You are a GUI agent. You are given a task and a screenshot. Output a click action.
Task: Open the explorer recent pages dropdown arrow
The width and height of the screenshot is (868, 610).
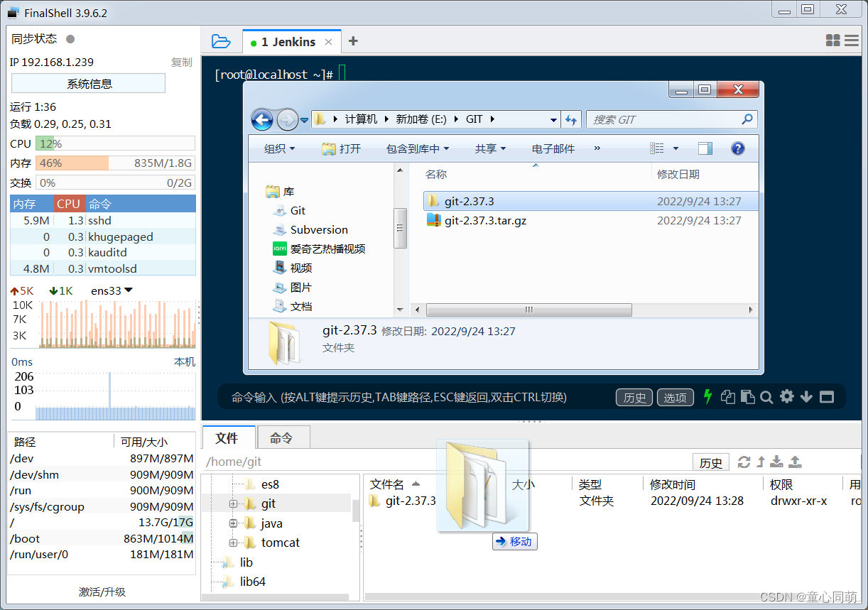click(305, 120)
